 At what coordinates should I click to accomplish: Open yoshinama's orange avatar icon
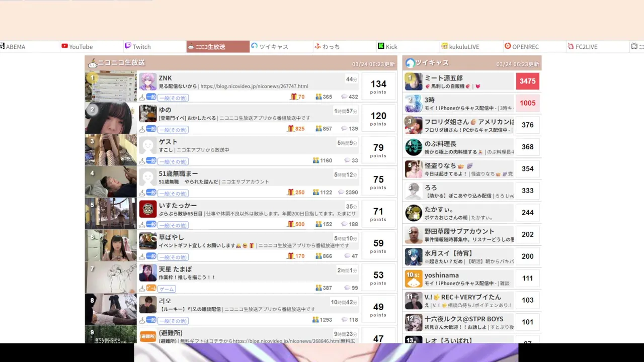[x=414, y=279]
